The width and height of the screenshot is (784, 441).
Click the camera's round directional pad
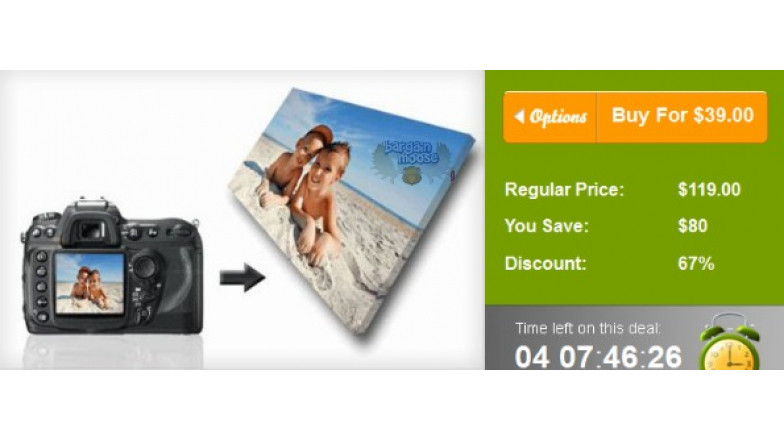[145, 266]
